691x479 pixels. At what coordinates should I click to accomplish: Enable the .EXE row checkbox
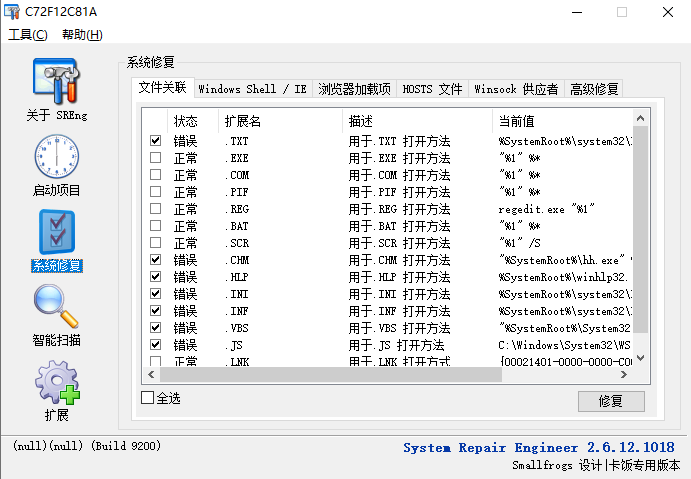pos(155,158)
